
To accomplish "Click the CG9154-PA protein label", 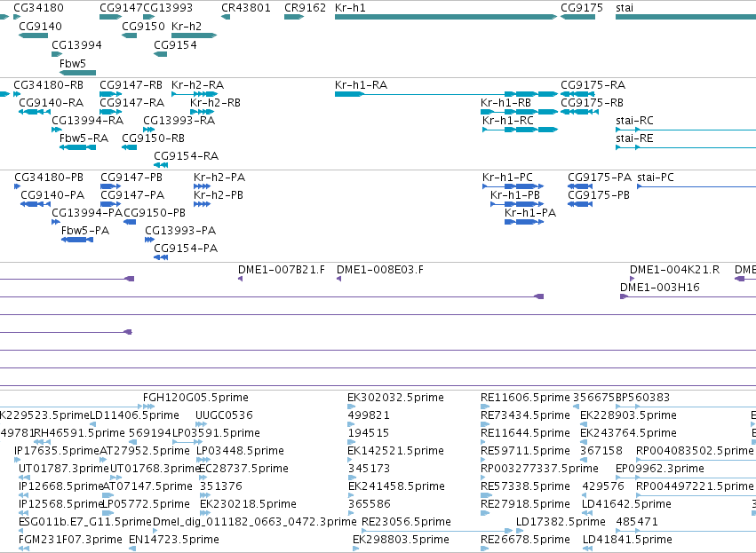I will [x=186, y=249].
